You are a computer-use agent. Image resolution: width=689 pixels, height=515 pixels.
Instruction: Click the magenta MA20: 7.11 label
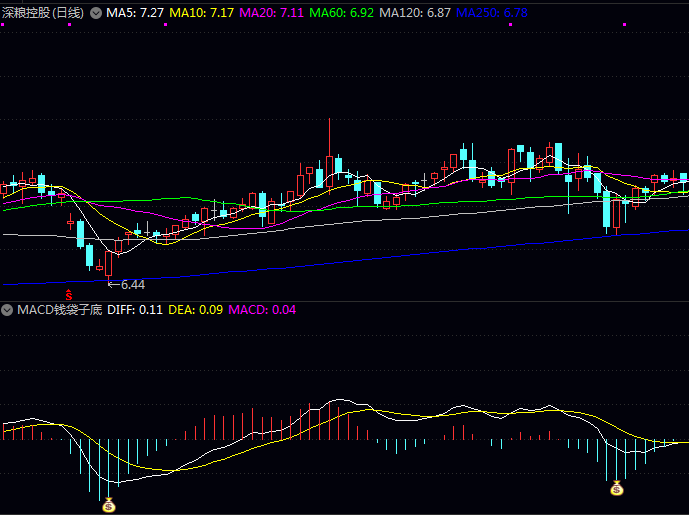coord(272,13)
